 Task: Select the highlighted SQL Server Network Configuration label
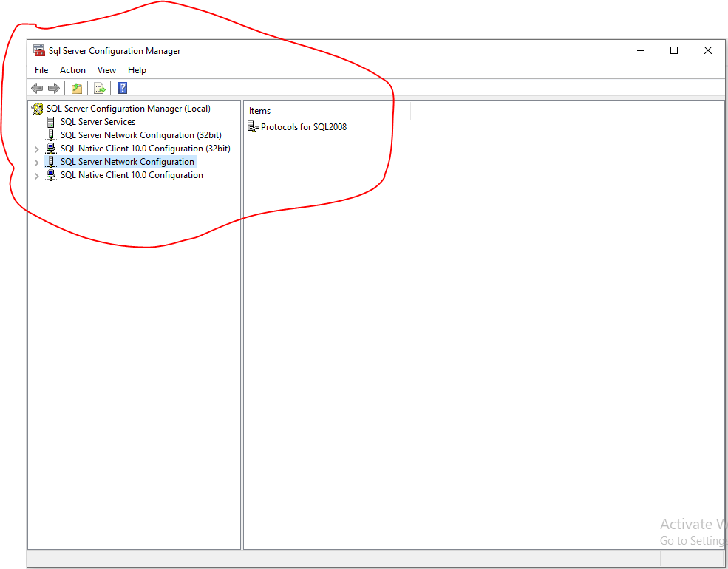[127, 162]
